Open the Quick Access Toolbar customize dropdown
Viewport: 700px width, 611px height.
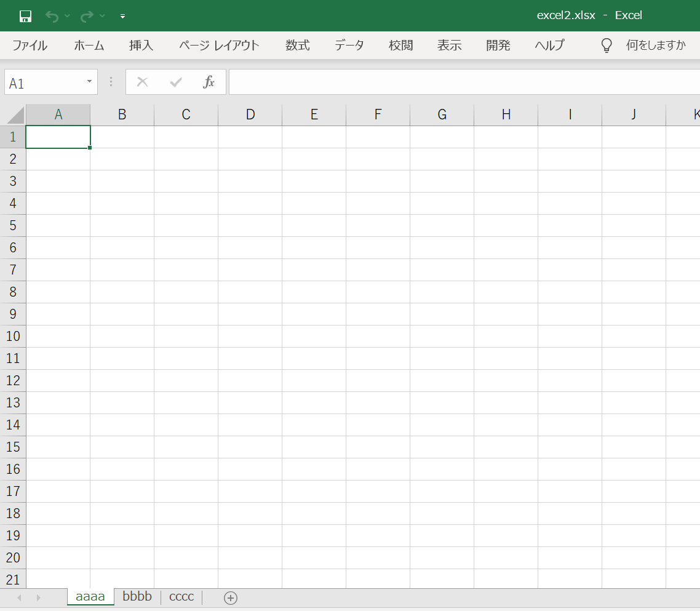[122, 17]
